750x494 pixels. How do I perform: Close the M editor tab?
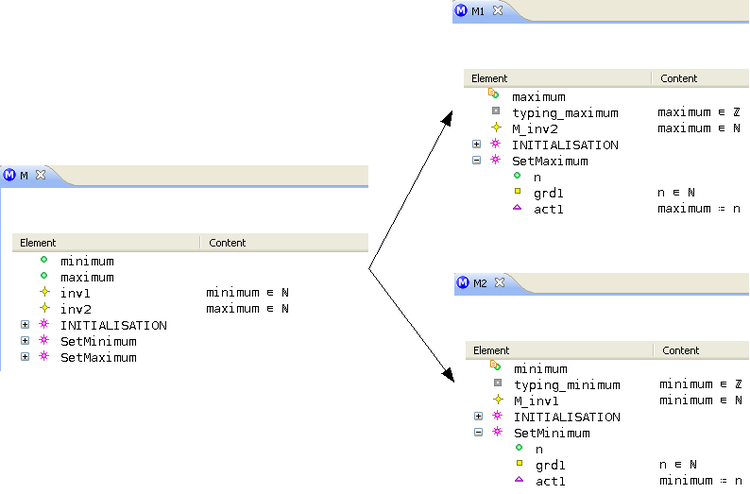(41, 175)
